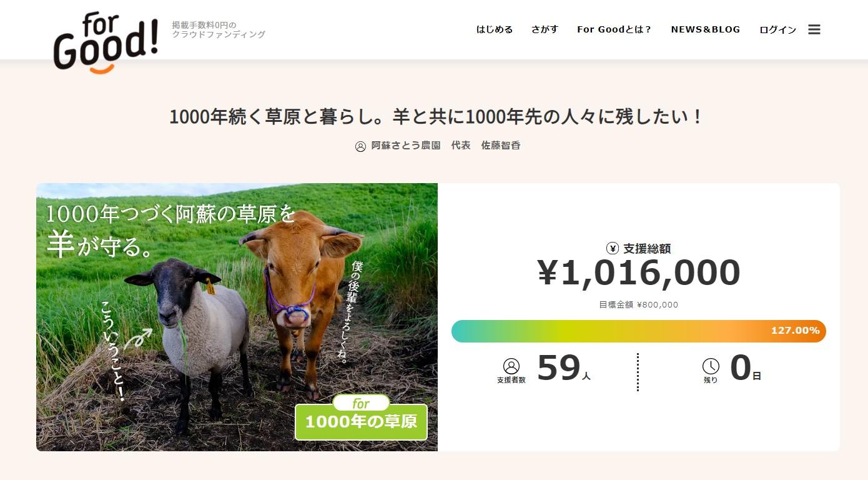The height and width of the screenshot is (480, 868).
Task: Click the ¥1,016,000 total amount
Action: pos(639,273)
